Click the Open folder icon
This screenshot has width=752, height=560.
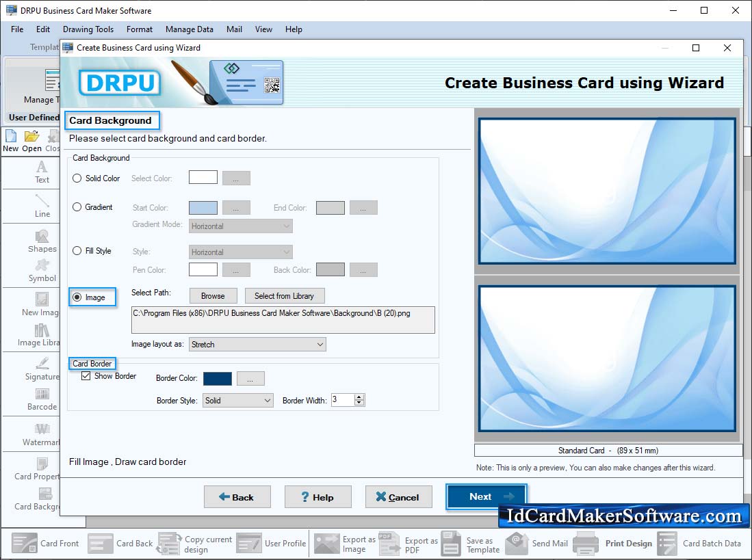[31, 142]
